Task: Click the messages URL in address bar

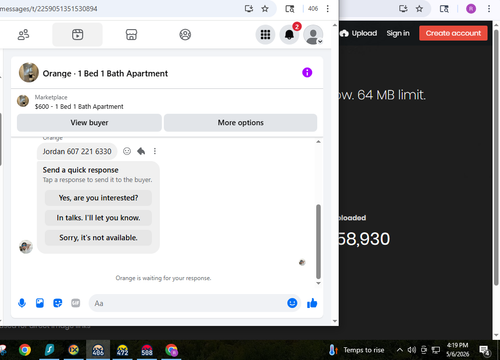Action: pos(49,9)
